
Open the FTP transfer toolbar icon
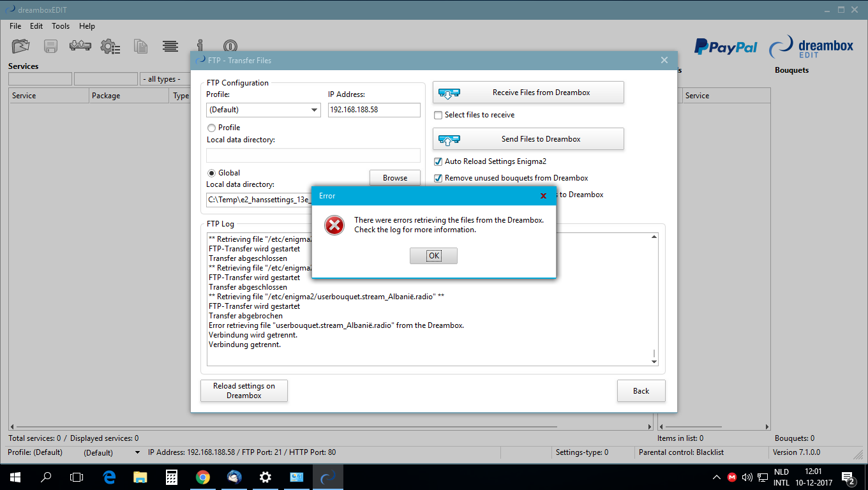click(x=80, y=47)
